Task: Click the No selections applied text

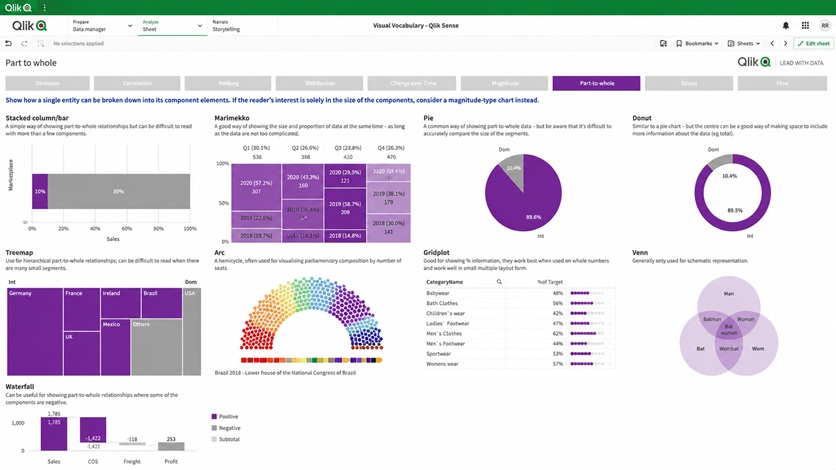Action: point(78,44)
